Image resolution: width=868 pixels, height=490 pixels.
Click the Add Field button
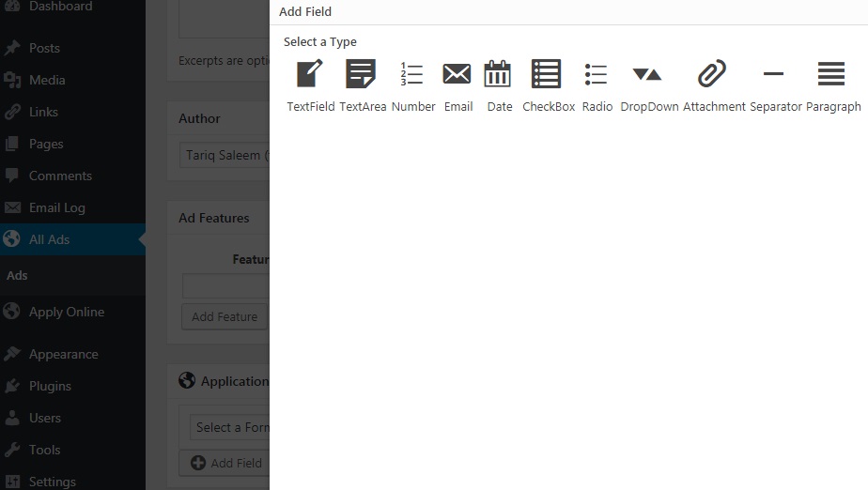225,463
